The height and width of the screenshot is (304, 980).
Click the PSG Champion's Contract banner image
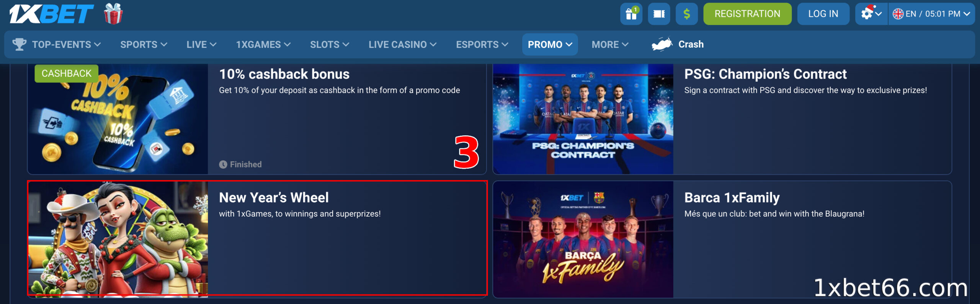click(583, 119)
